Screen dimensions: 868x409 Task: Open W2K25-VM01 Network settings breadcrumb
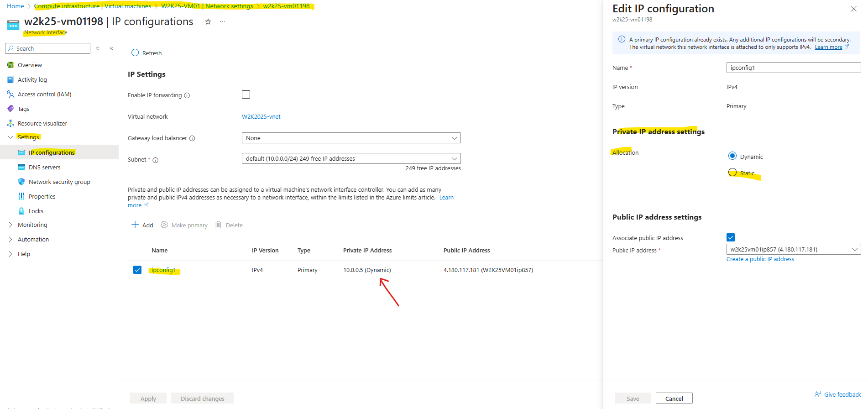pyautogui.click(x=207, y=6)
